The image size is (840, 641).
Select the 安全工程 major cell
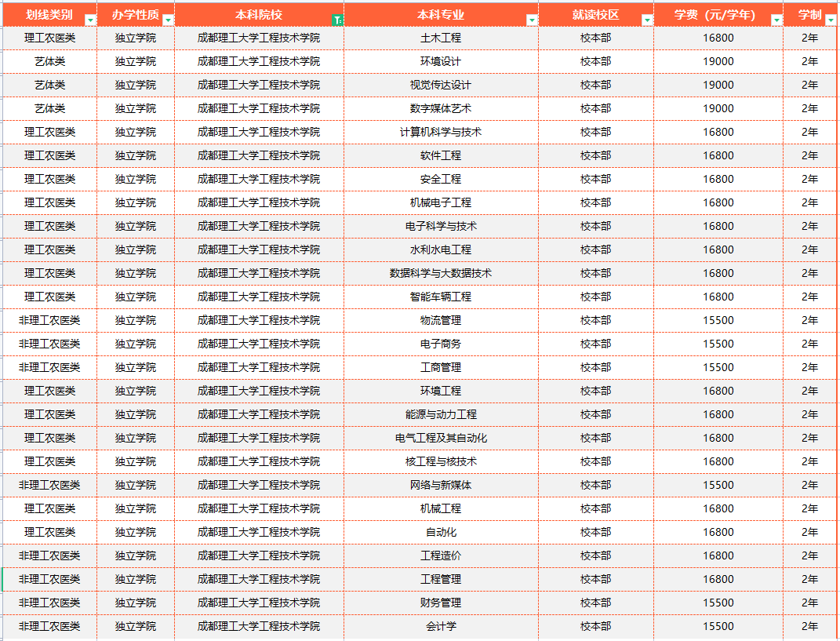click(x=441, y=180)
